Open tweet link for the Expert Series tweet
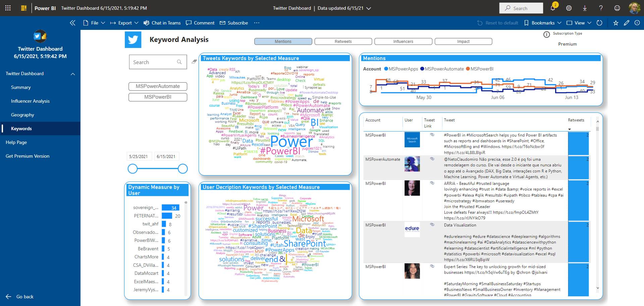The height and width of the screenshot is (306, 644). (x=432, y=266)
